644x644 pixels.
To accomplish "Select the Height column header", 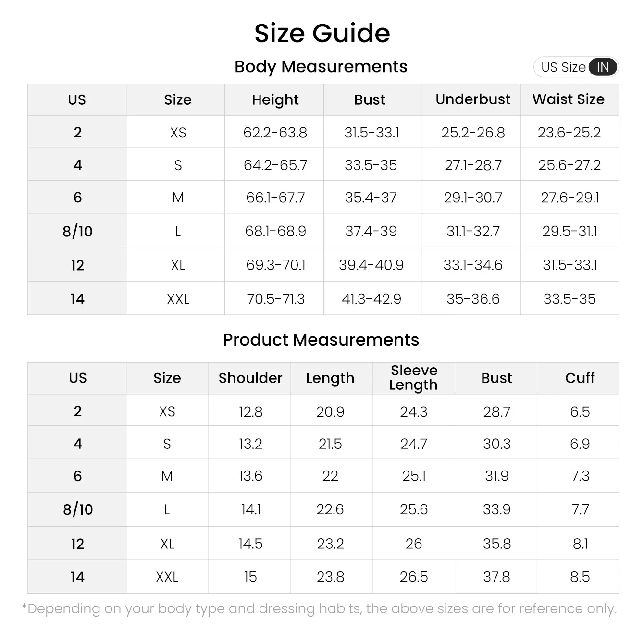I will coord(275,99).
